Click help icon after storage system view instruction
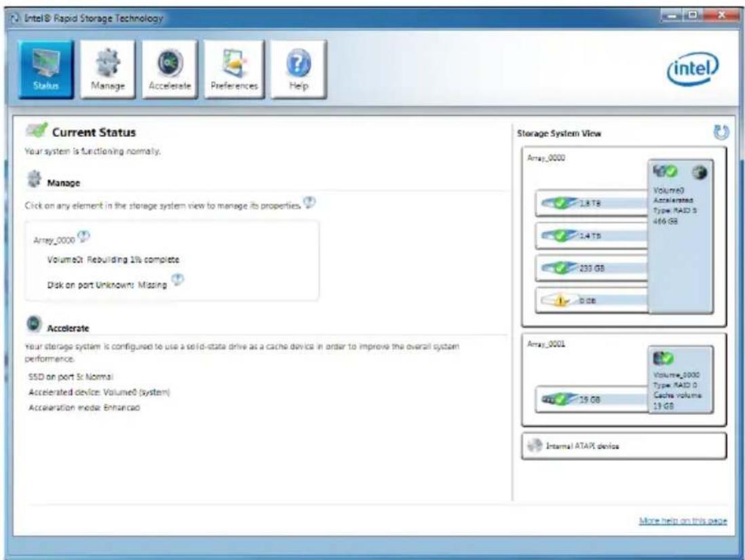Image resolution: width=745 pixels, height=560 pixels. click(x=309, y=203)
